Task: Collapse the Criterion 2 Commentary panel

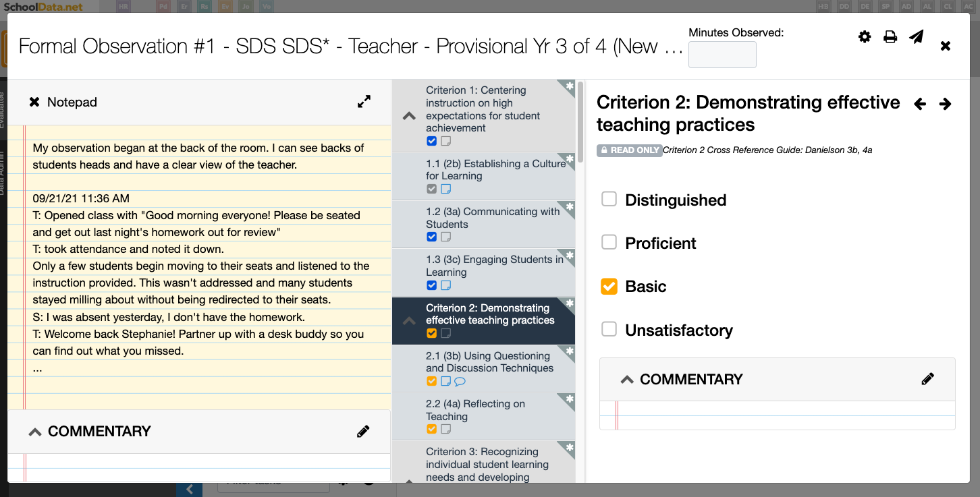Action: (x=627, y=378)
